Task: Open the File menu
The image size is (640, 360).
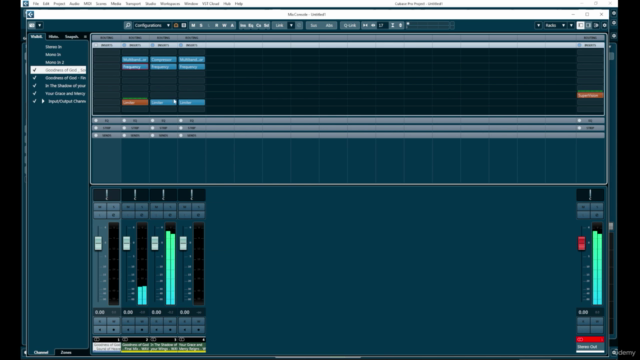Action: click(x=36, y=4)
